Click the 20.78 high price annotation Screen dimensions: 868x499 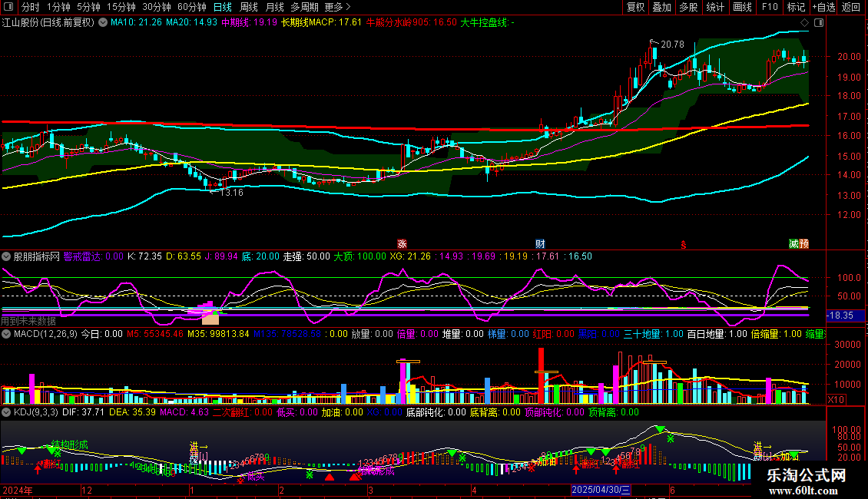click(672, 45)
